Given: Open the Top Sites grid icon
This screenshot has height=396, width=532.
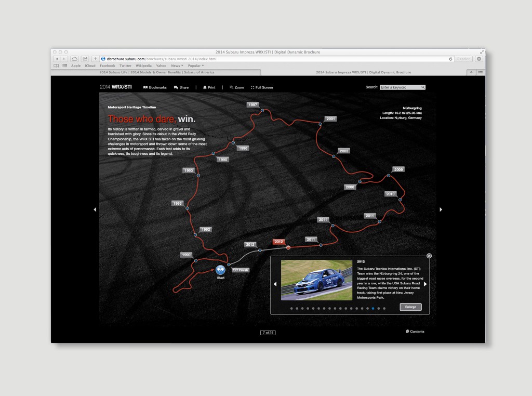Looking at the screenshot, I should pyautogui.click(x=65, y=65).
